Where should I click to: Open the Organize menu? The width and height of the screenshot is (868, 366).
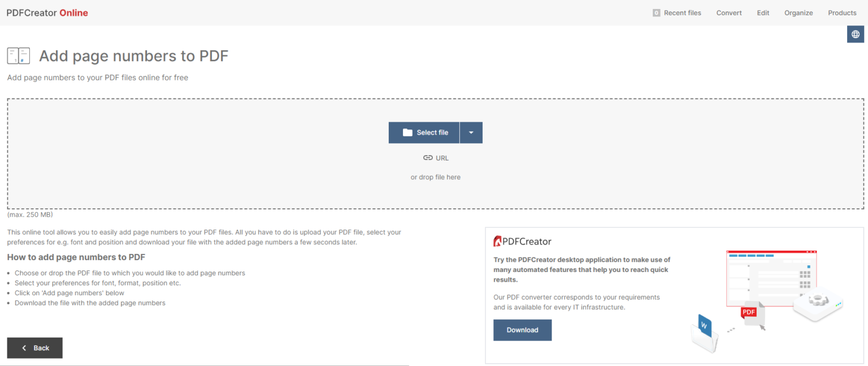[798, 12]
